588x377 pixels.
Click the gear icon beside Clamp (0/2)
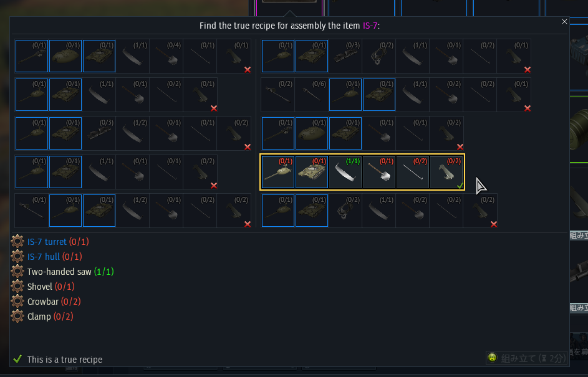point(17,317)
